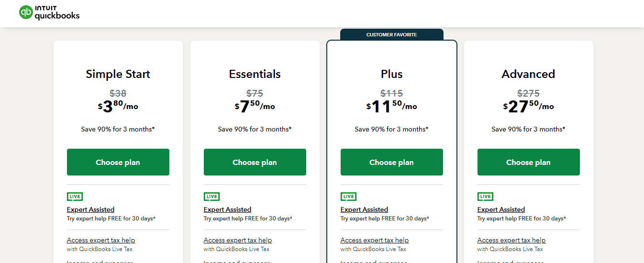Screen dimensions: 644x263
Task: Click the Plus plan heading
Action: pos(392,74)
